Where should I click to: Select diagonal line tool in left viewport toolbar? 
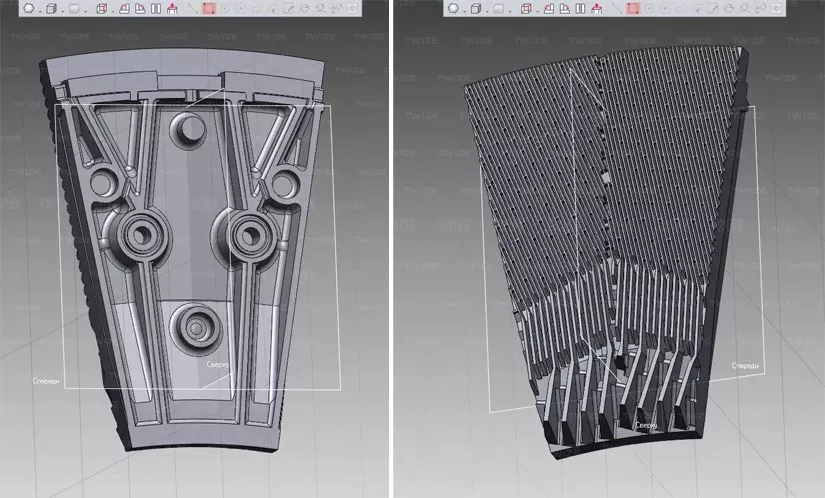coord(193,8)
